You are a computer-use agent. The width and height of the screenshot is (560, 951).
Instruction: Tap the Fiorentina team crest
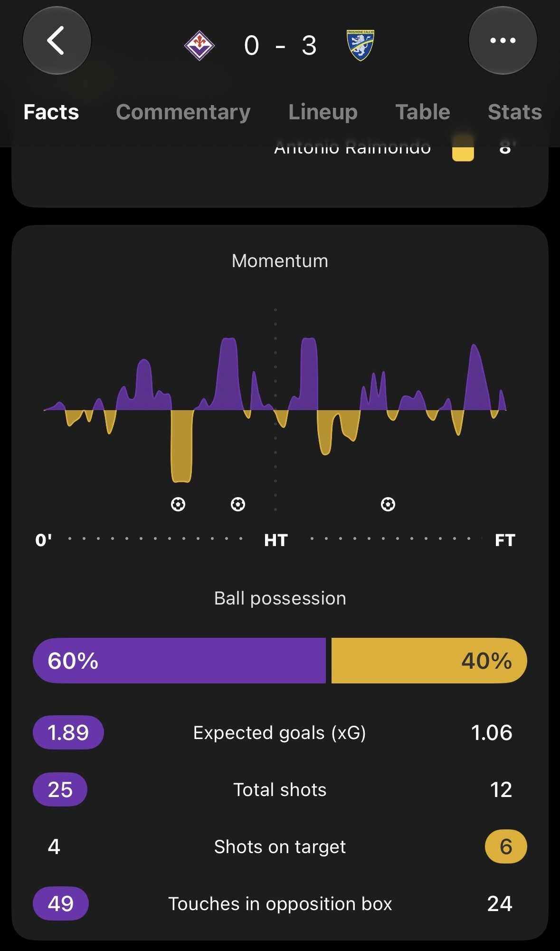point(199,46)
